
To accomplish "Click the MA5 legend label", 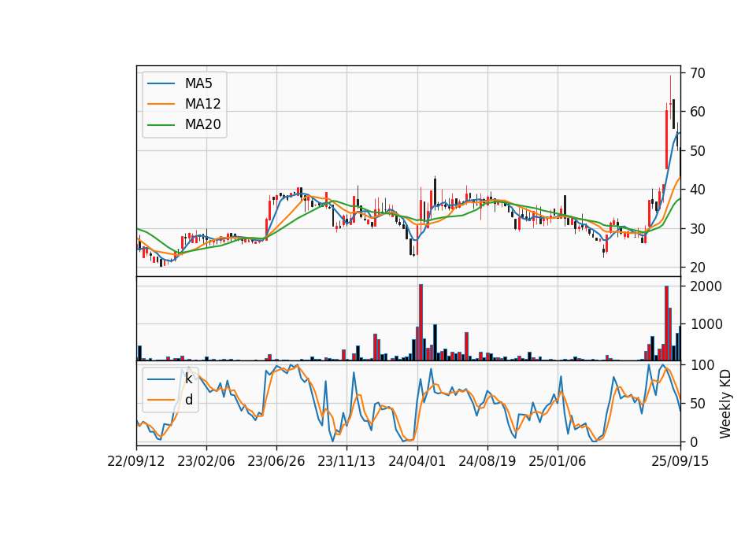I will tap(198, 83).
